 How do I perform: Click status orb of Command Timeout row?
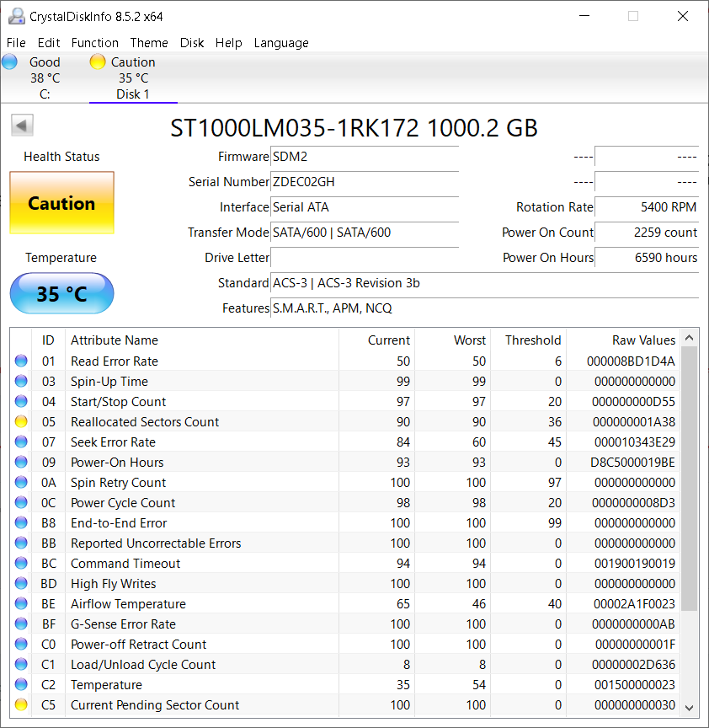[x=21, y=563]
